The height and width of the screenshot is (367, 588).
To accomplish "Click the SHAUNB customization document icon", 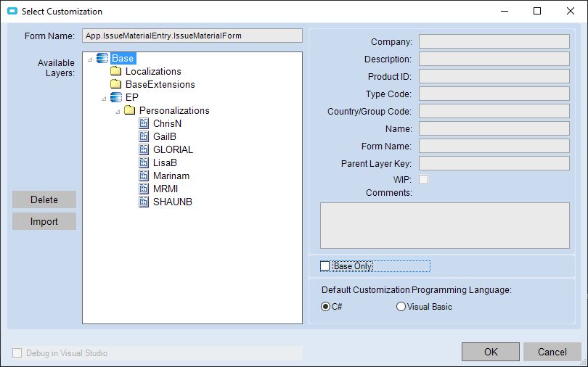I will click(x=144, y=202).
